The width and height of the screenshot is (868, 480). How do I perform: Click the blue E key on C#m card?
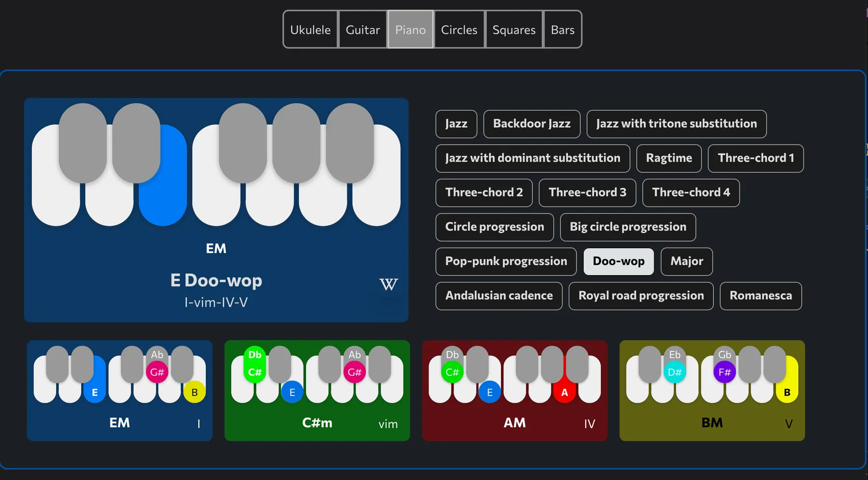click(292, 392)
